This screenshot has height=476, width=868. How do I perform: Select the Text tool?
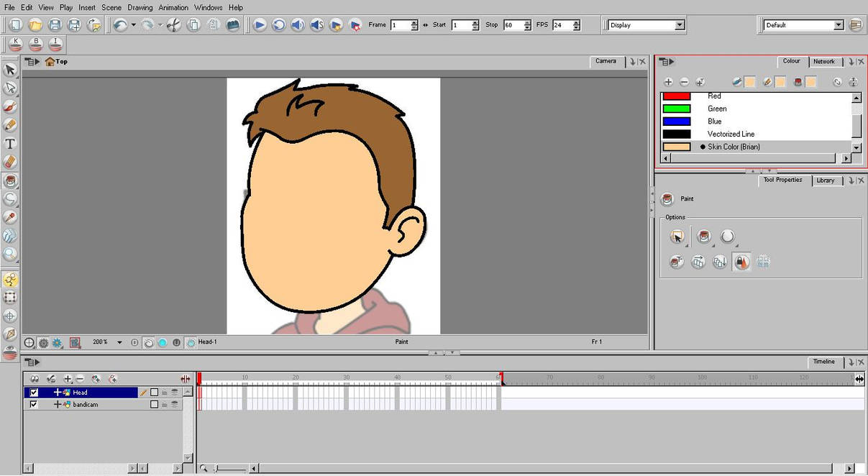(x=10, y=144)
